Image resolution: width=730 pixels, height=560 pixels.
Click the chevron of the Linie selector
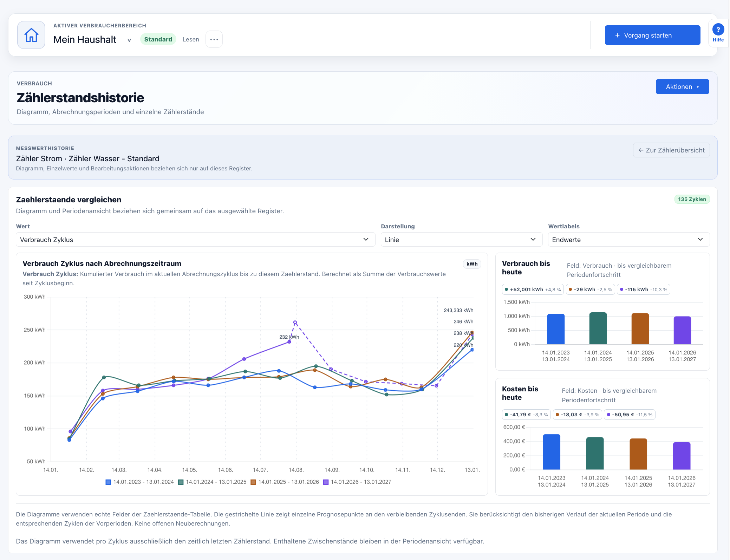point(533,239)
